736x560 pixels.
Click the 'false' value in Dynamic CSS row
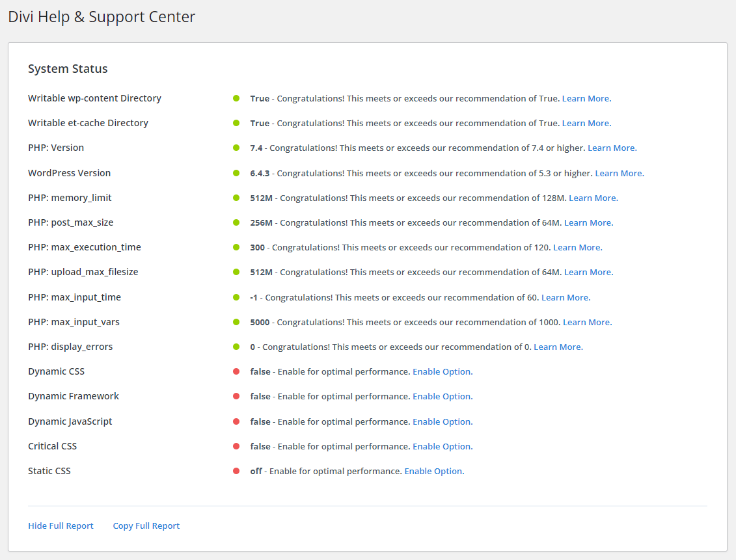coord(260,372)
